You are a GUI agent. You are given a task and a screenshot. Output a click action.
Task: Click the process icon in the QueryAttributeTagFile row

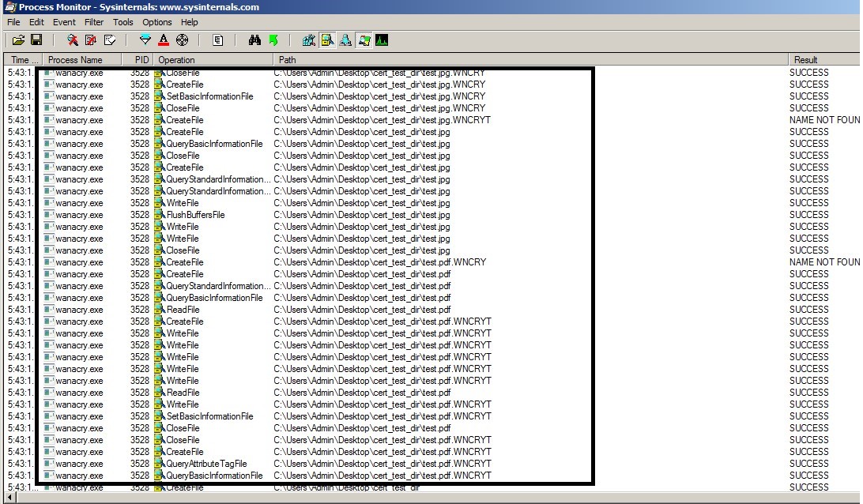click(48, 464)
